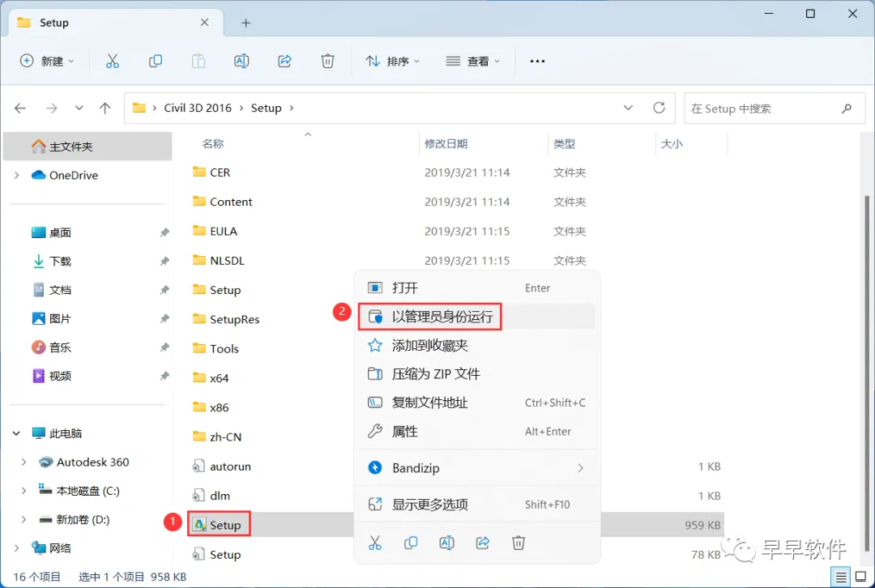Screen dimensions: 875x588
Task: Open the recent locations dropdown arrow
Action: [79, 108]
